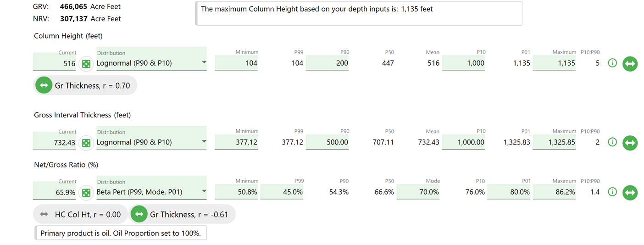Click the dice icon for Column Height

pyautogui.click(x=86, y=64)
